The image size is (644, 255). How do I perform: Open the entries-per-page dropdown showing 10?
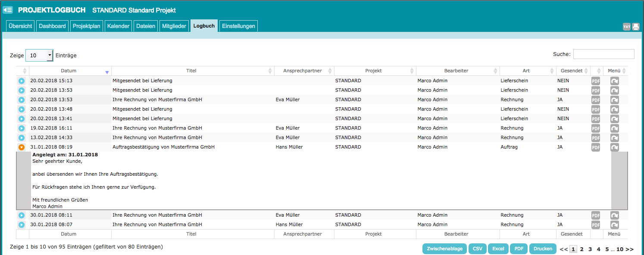coord(39,56)
